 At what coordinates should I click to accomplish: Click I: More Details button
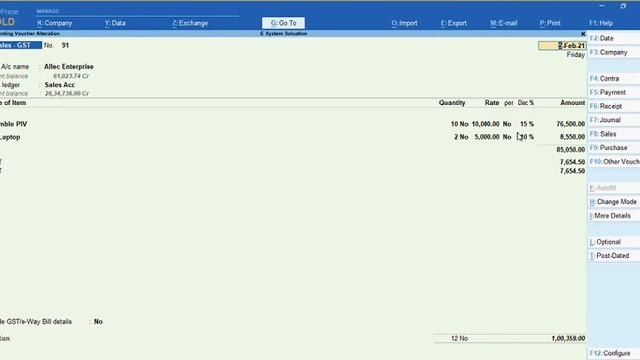click(x=613, y=216)
